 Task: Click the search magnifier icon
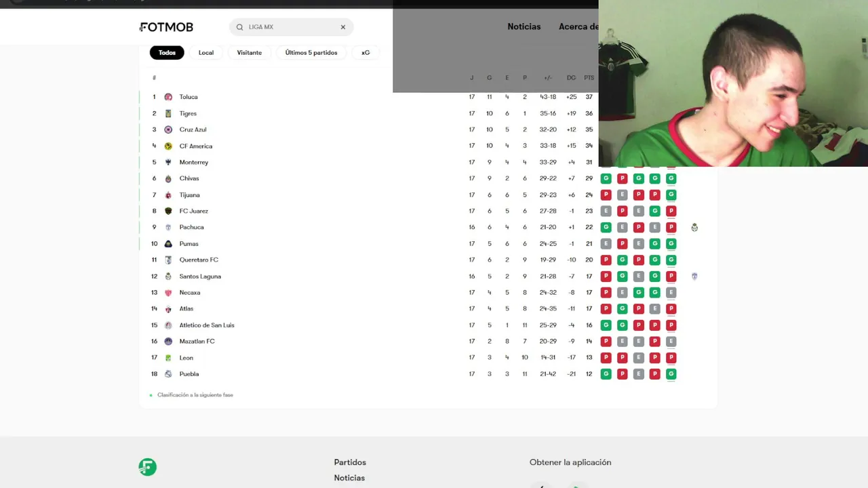239,27
